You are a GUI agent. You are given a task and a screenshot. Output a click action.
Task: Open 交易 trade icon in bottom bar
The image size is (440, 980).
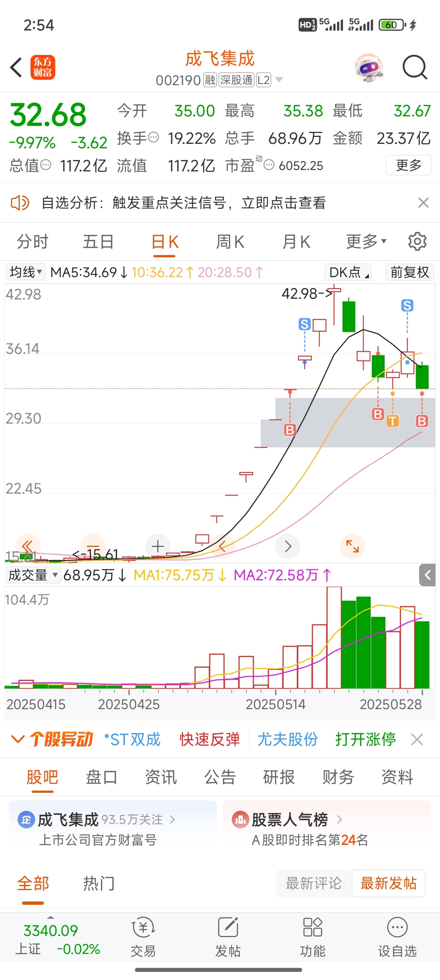tap(143, 937)
